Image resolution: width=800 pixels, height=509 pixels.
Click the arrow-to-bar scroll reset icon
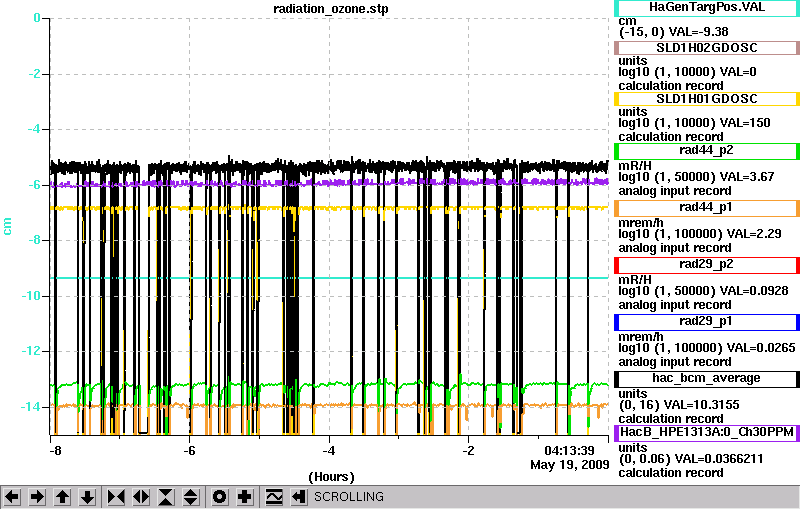[x=299, y=496]
